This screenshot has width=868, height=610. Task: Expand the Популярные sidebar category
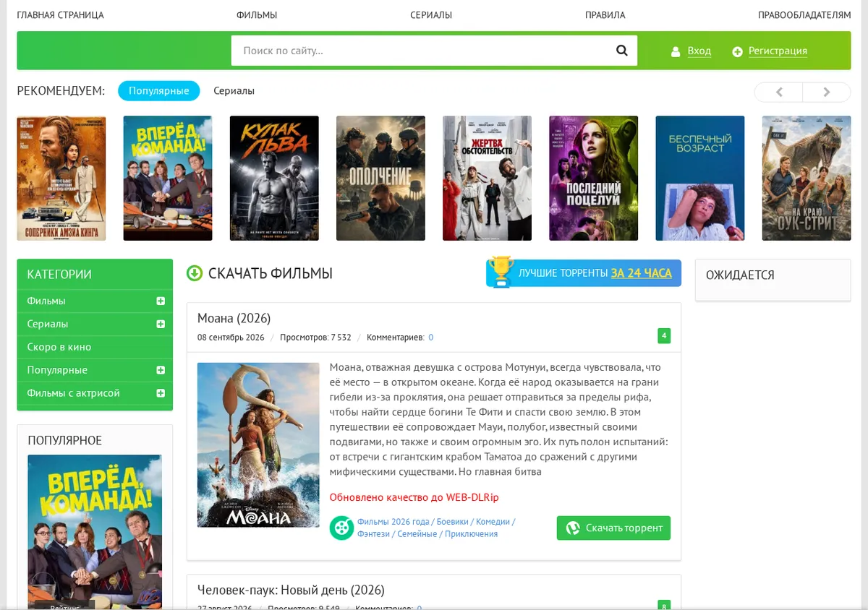click(161, 370)
